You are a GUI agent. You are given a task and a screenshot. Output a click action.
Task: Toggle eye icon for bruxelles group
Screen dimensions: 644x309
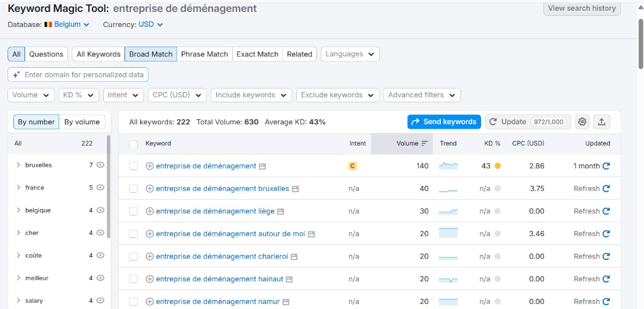pos(100,165)
